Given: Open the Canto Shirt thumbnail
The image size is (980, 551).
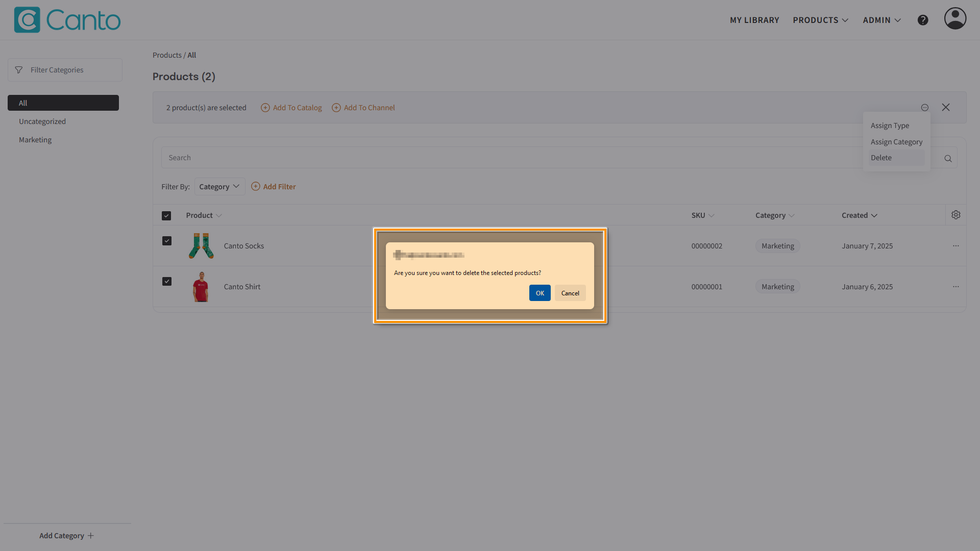Looking at the screenshot, I should [201, 287].
